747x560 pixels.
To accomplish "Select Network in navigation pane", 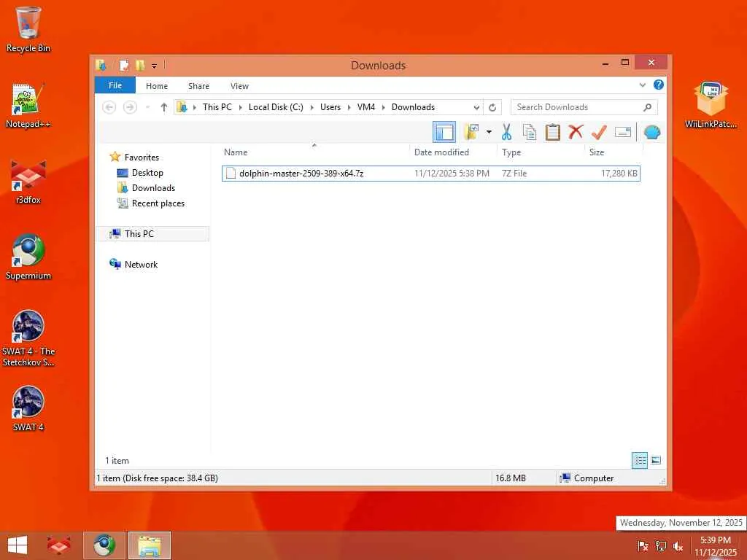I will [x=141, y=264].
